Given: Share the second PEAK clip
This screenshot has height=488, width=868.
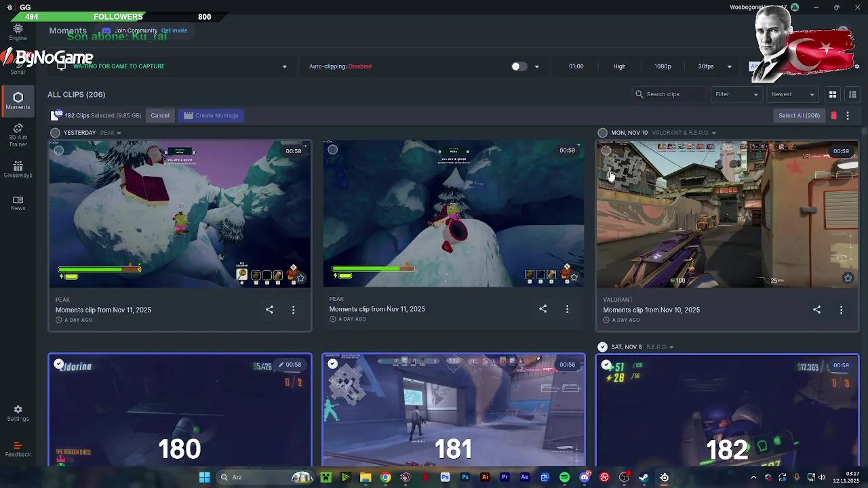Looking at the screenshot, I should pyautogui.click(x=542, y=309).
